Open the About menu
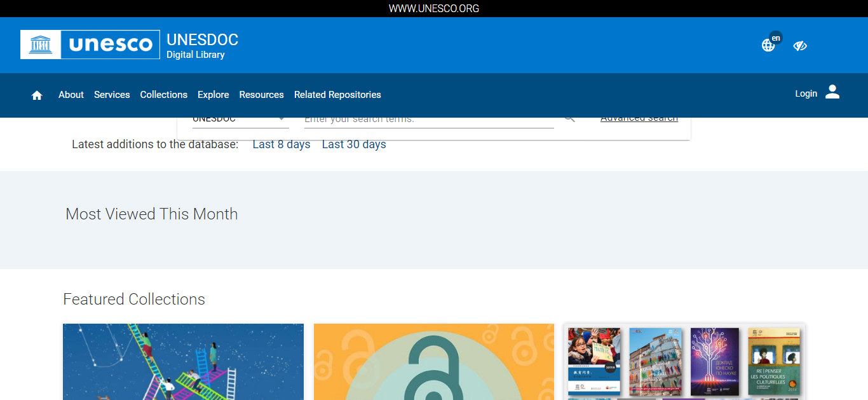The width and height of the screenshot is (868, 400). (71, 95)
